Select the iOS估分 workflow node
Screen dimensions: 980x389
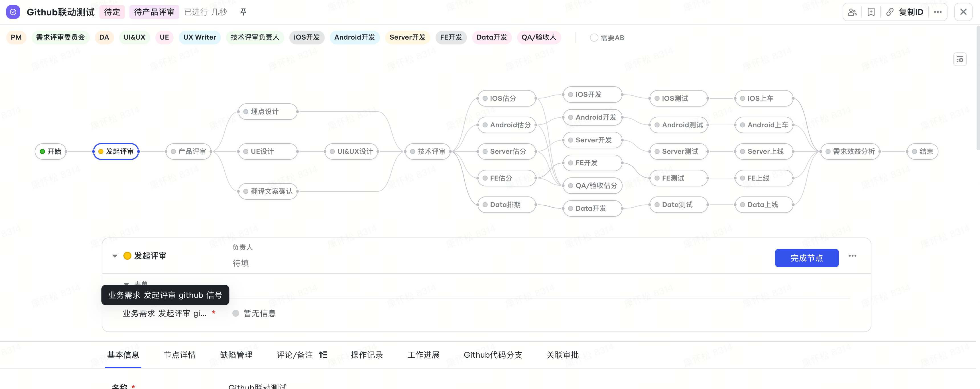coord(507,99)
